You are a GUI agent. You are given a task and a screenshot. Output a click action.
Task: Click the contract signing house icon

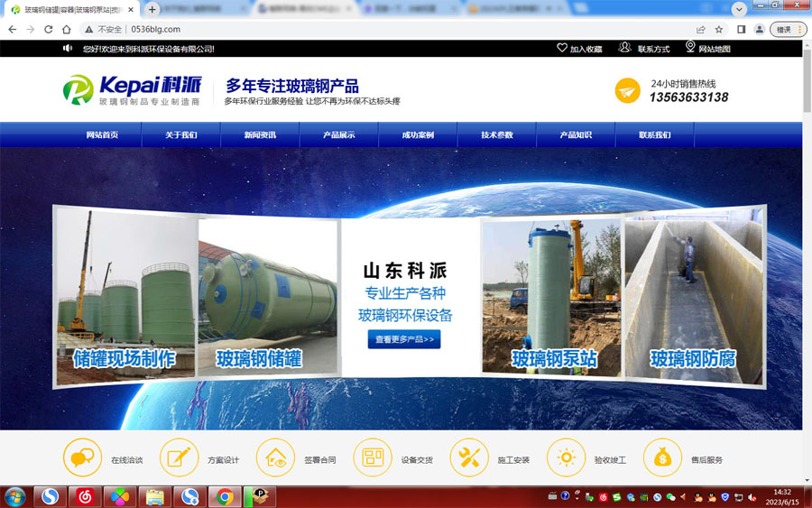click(275, 457)
